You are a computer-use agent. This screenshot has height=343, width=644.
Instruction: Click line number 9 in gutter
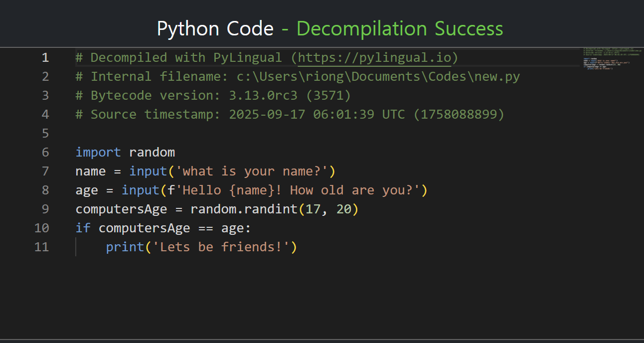coord(45,209)
